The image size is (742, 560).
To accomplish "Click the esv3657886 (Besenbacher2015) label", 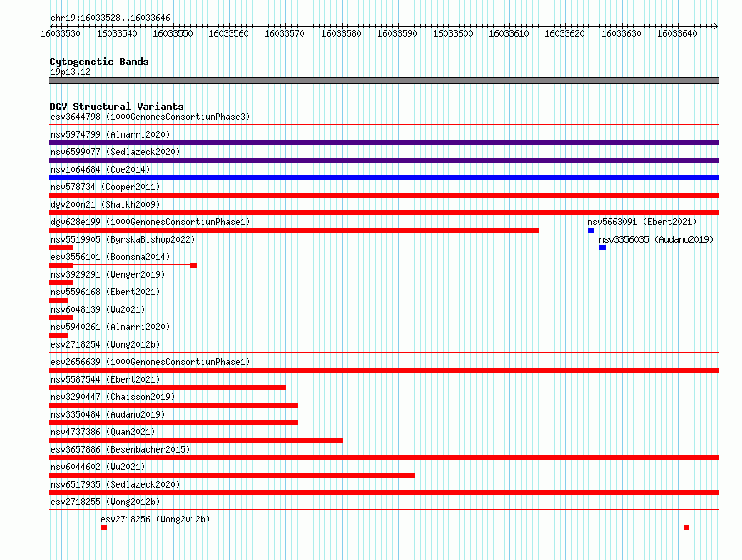I will [120, 449].
